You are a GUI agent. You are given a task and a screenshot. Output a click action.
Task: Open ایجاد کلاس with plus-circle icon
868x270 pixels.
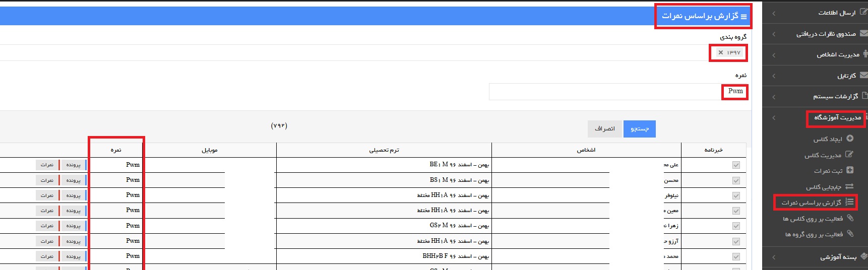[x=849, y=139]
